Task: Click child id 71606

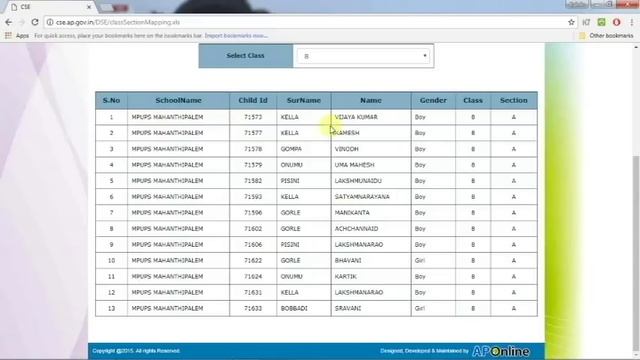Action: tap(253, 244)
